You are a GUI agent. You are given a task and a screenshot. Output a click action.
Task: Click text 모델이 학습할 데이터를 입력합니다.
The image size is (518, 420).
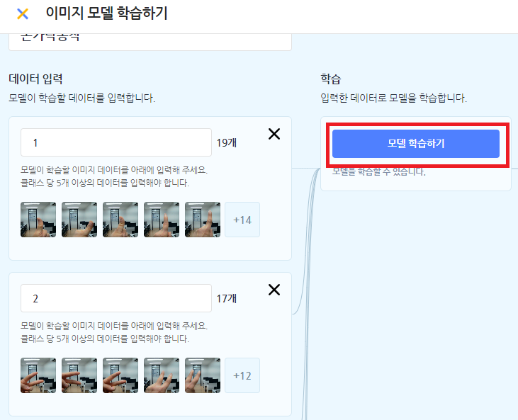tap(82, 98)
